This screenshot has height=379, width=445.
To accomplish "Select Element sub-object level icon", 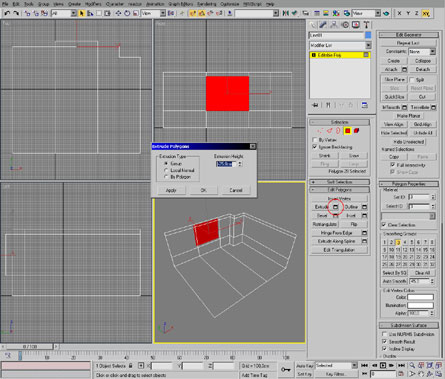I will (357, 131).
